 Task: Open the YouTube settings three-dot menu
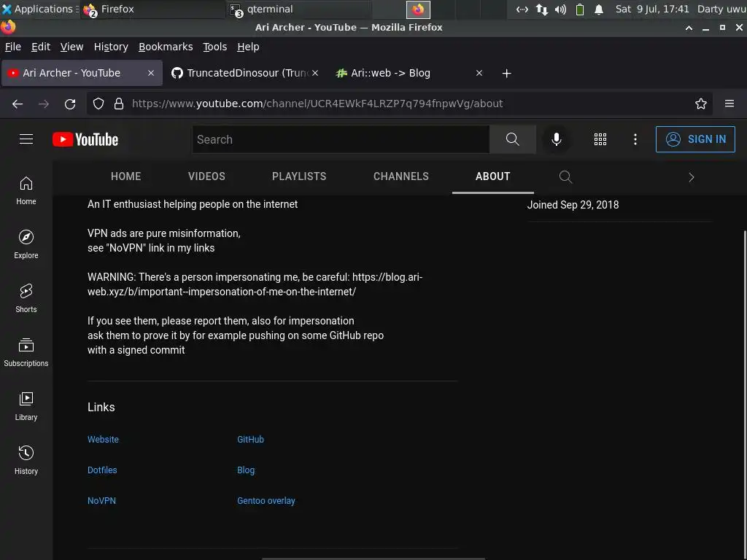coord(635,139)
